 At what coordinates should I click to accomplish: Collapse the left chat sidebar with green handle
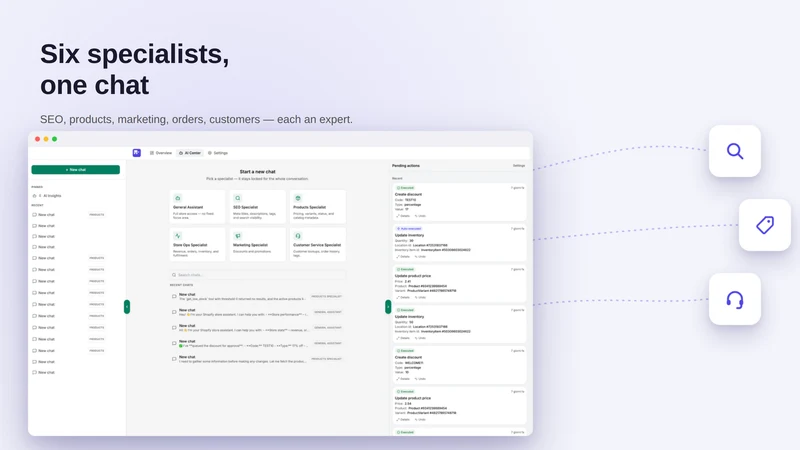click(127, 307)
